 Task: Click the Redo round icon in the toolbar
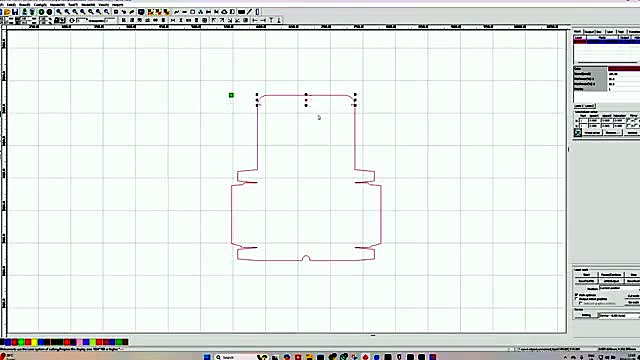[x=49, y=12]
